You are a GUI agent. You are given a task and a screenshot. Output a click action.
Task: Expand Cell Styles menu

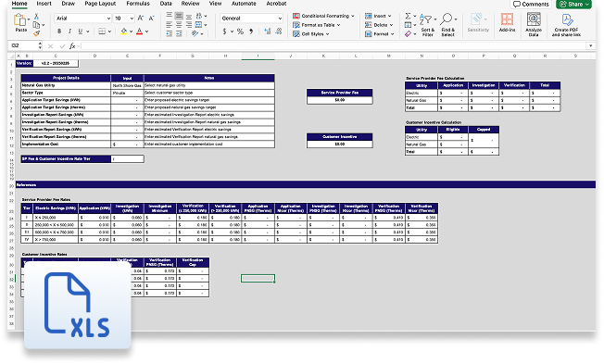pos(311,34)
